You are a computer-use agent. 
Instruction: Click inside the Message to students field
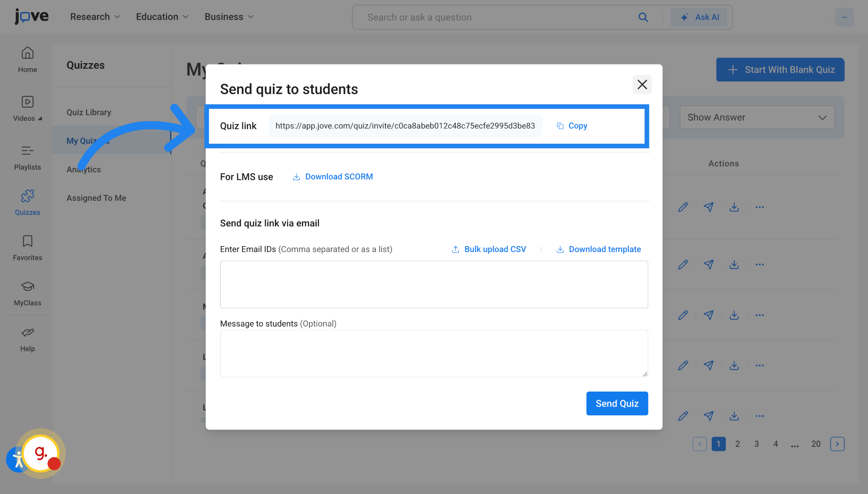434,353
